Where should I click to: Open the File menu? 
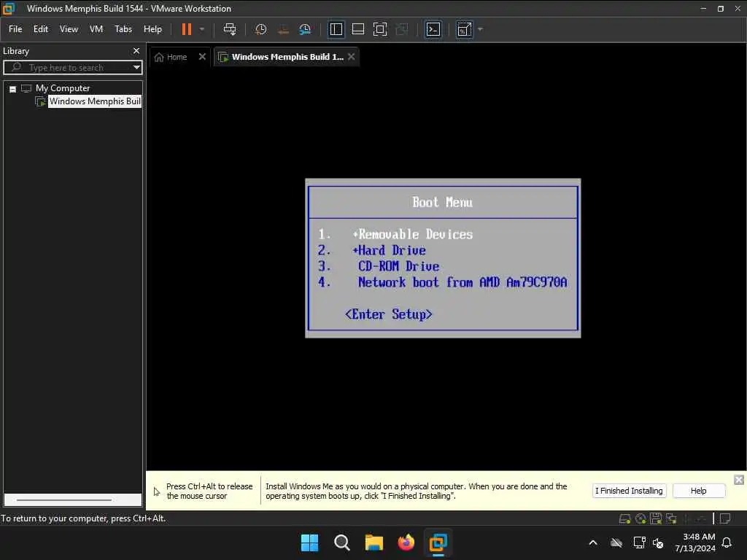[x=15, y=29]
